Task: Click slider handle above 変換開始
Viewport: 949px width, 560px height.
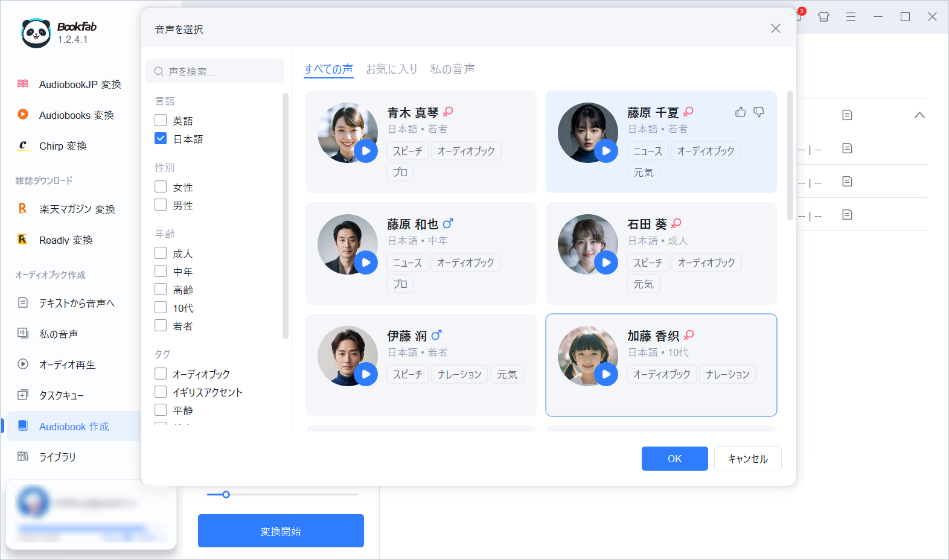Action: pos(226,494)
